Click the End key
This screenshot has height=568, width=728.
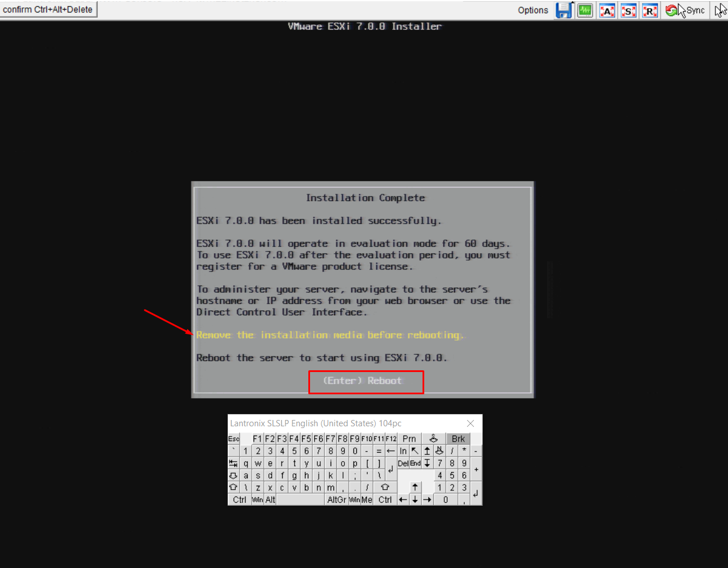point(415,463)
